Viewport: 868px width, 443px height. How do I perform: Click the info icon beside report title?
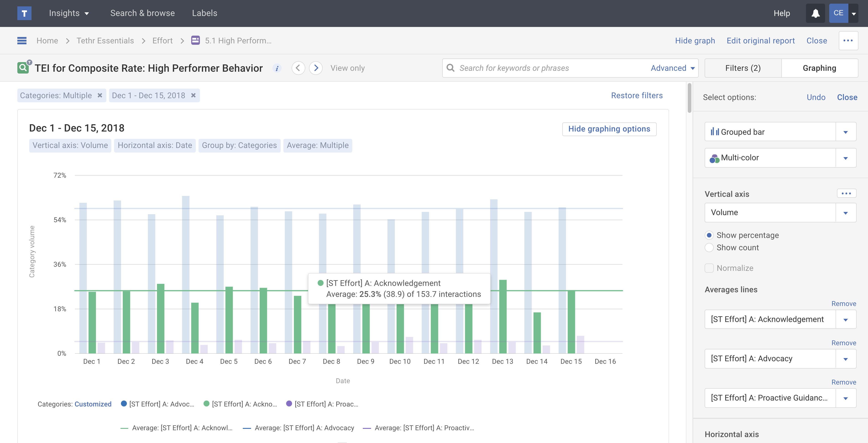(277, 69)
